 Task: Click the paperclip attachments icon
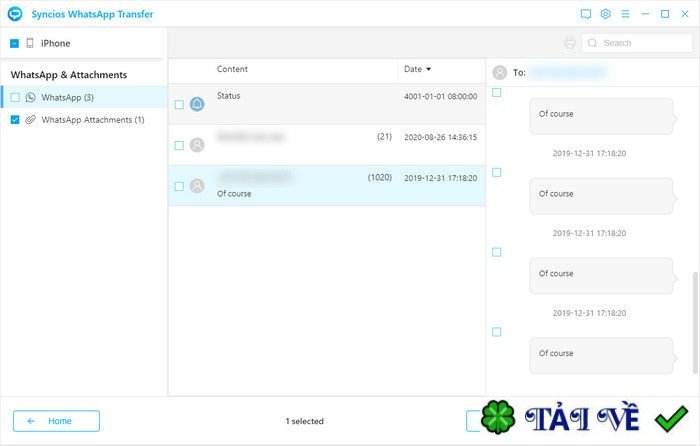[30, 120]
